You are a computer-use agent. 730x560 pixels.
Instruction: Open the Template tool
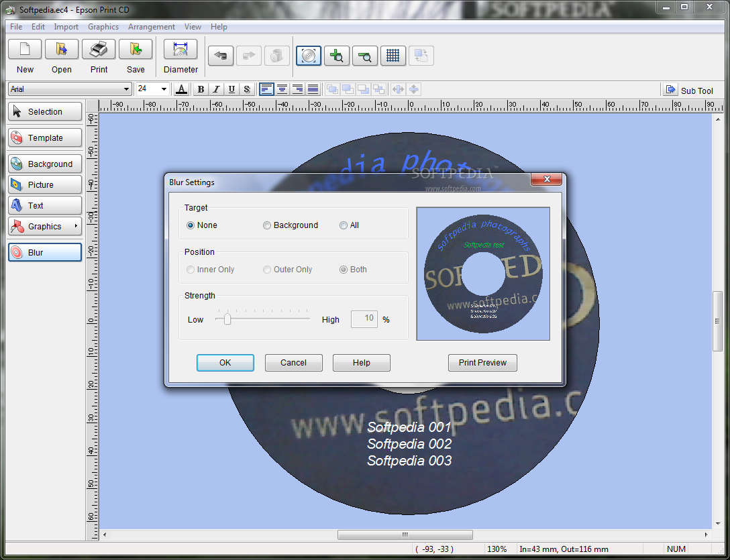click(x=45, y=137)
